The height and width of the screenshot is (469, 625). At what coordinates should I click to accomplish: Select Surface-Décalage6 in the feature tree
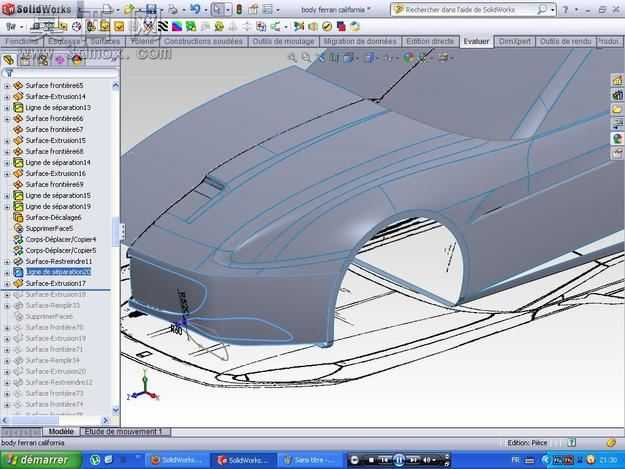pos(53,218)
